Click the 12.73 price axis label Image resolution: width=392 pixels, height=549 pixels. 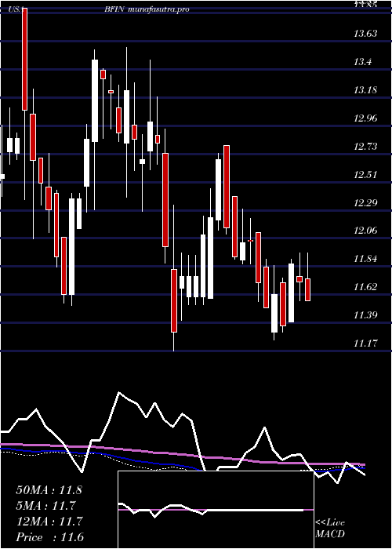click(x=365, y=146)
